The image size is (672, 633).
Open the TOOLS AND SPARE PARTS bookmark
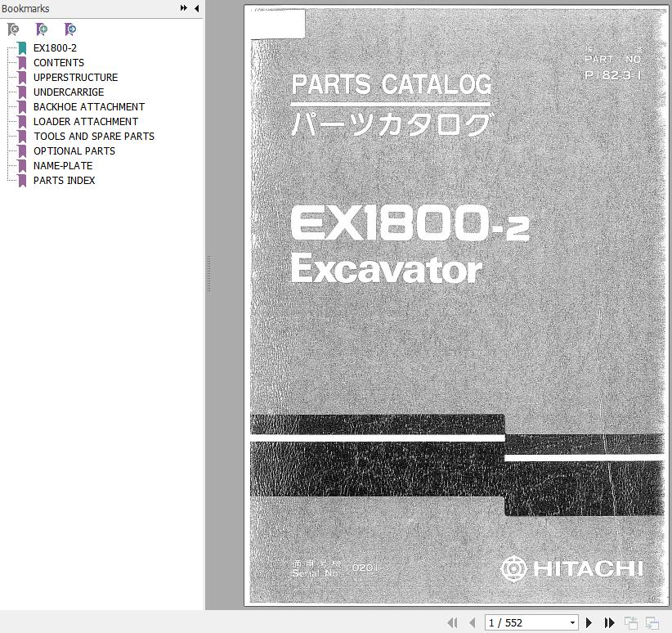coord(94,137)
